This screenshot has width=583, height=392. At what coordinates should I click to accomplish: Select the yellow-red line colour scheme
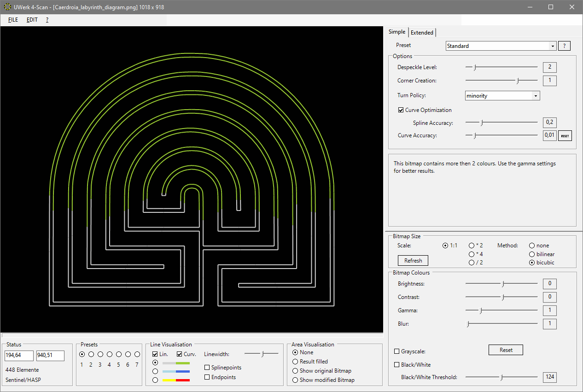tap(155, 380)
